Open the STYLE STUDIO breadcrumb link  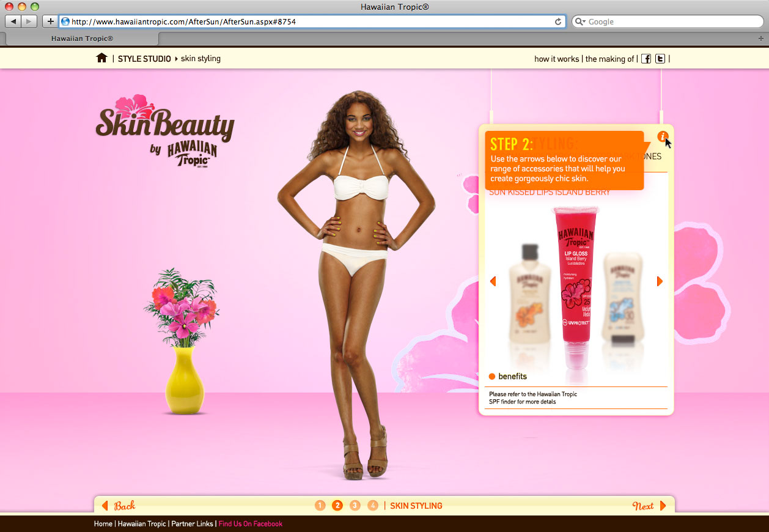pos(144,59)
